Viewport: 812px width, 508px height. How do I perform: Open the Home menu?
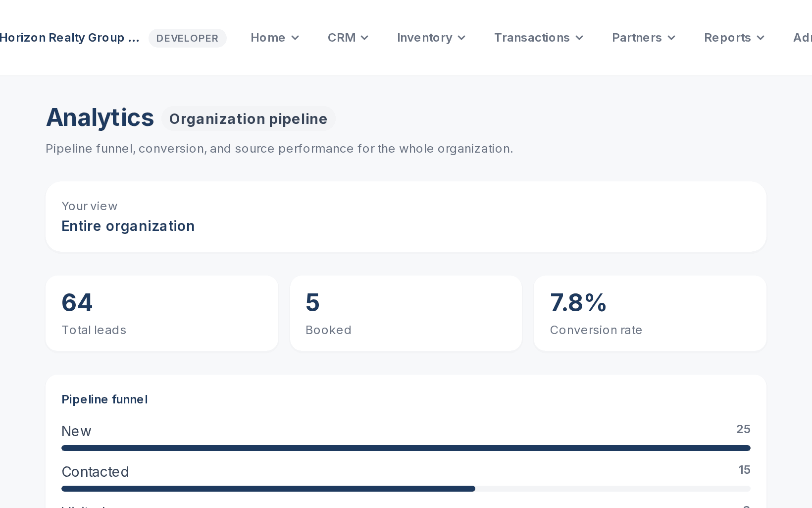click(275, 38)
